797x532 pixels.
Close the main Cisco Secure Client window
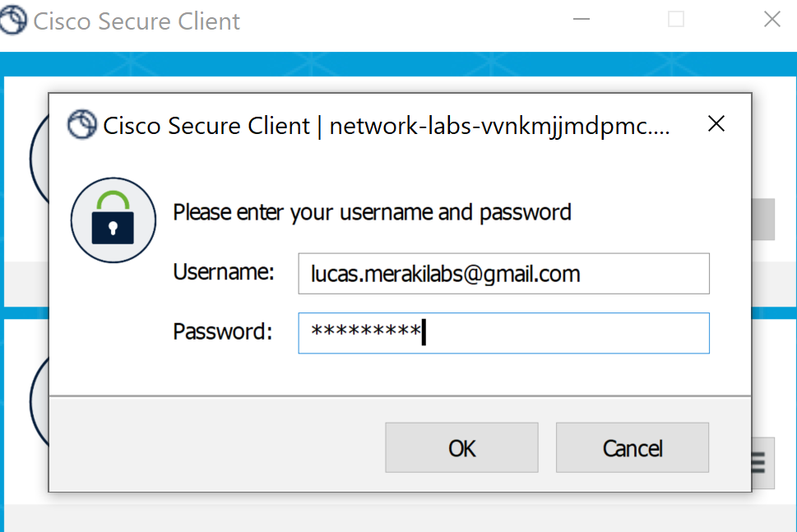pos(772,19)
